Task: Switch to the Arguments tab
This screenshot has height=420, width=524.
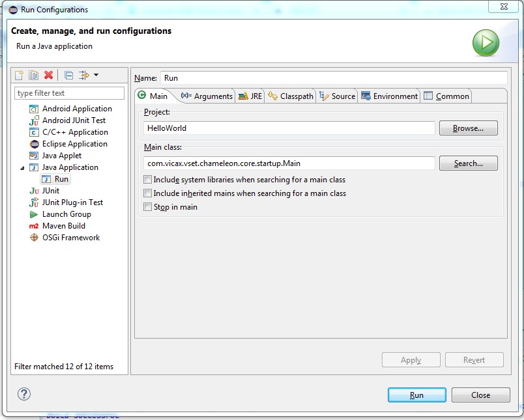Action: (207, 96)
